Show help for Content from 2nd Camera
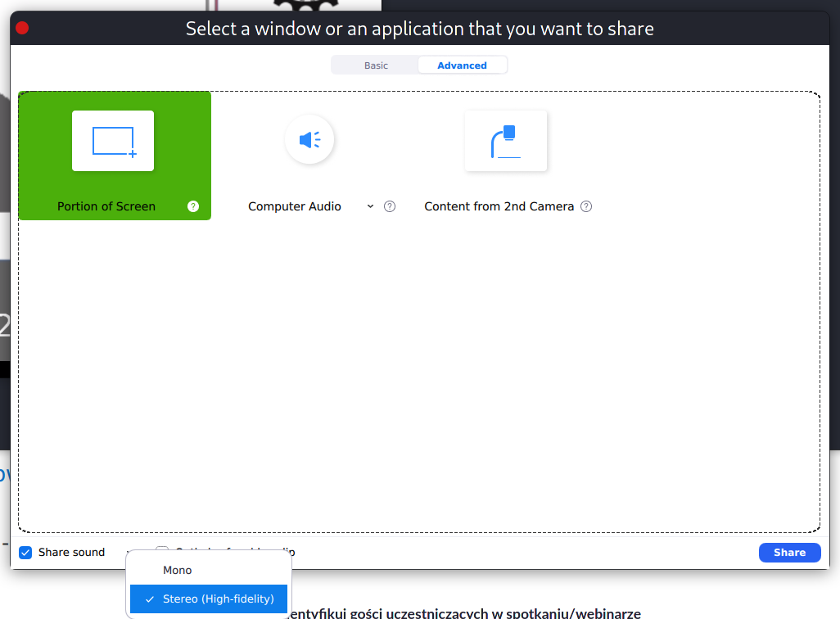This screenshot has height=619, width=840. (586, 206)
